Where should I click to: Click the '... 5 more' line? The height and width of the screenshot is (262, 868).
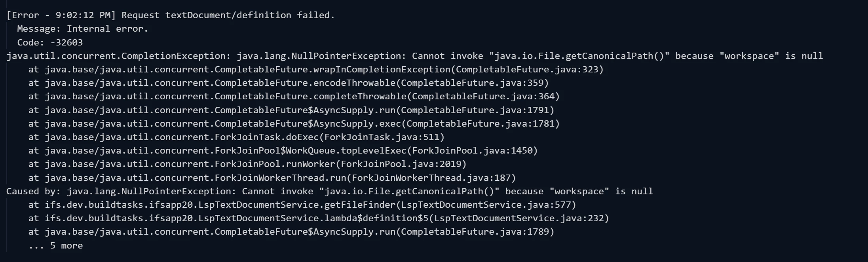click(55, 246)
